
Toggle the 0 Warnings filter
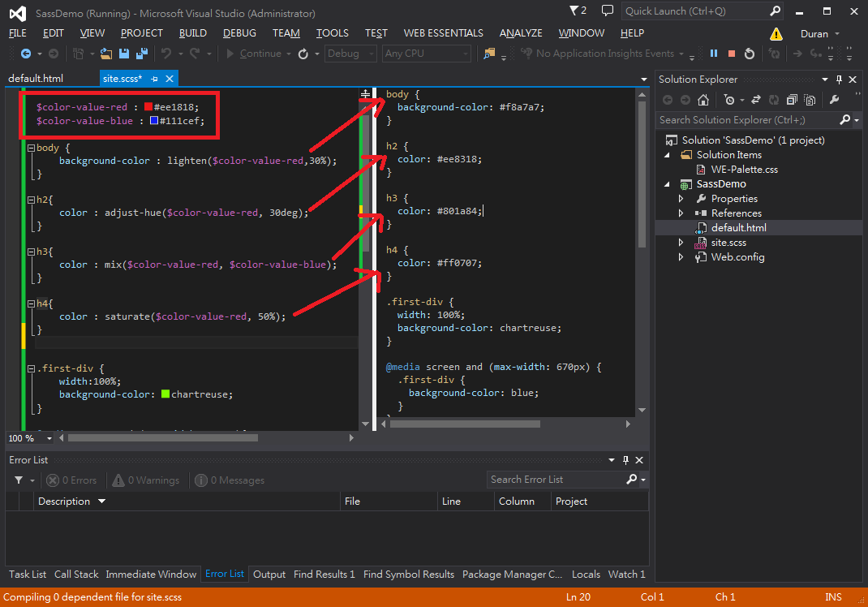tap(146, 480)
